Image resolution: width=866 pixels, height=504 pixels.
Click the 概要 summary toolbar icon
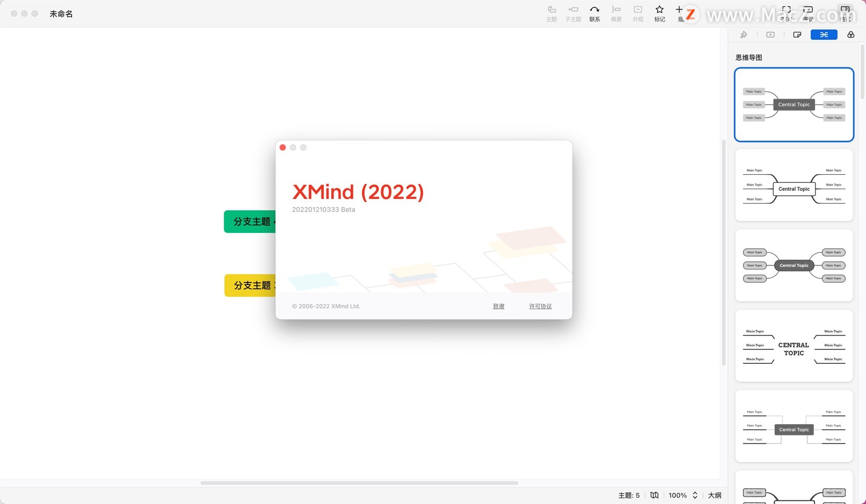tap(616, 13)
